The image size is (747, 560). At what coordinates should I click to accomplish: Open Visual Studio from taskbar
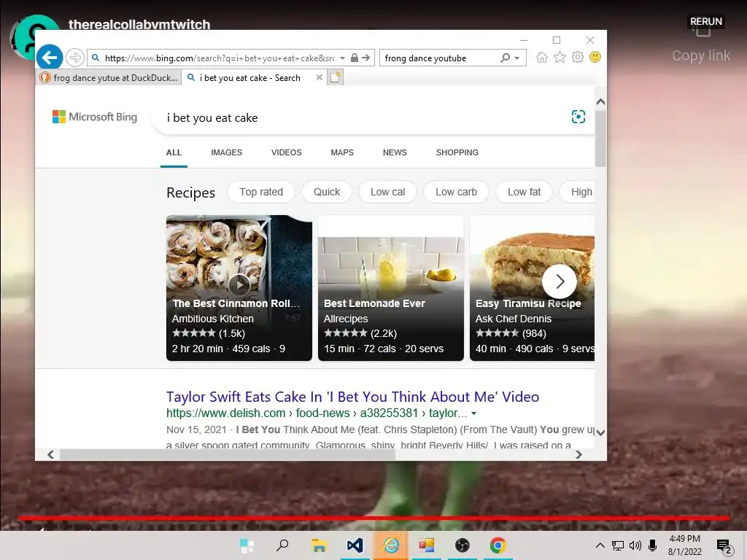pyautogui.click(x=355, y=545)
